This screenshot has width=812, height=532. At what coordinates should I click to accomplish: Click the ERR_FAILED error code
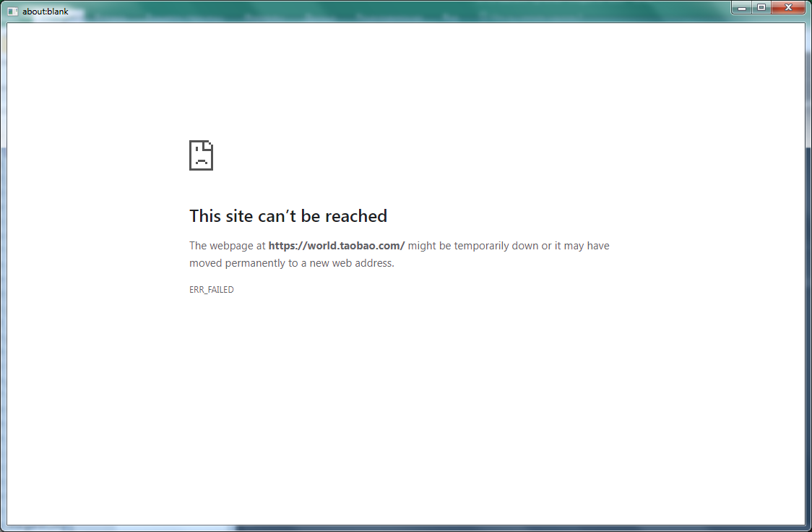pyautogui.click(x=211, y=290)
